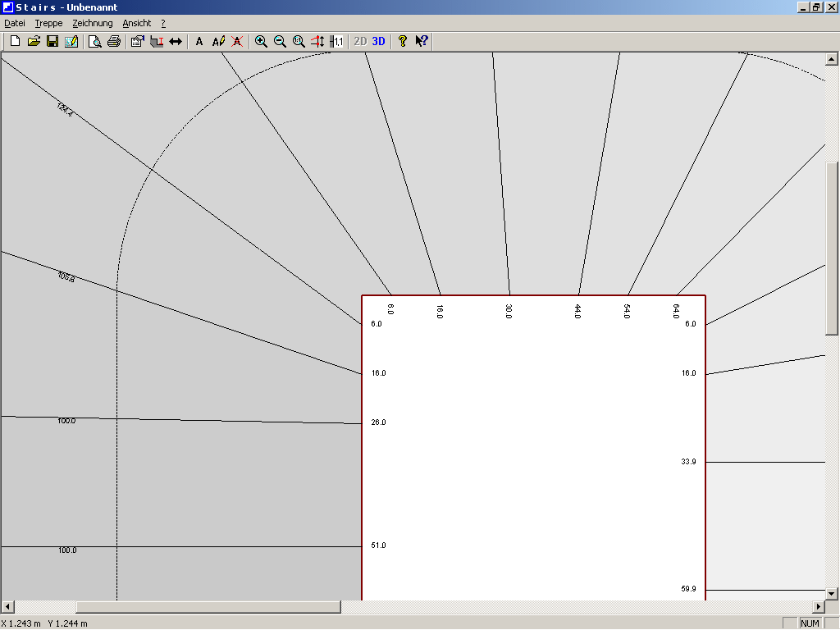Switch to 2D view
The height and width of the screenshot is (630, 840).
coord(360,41)
